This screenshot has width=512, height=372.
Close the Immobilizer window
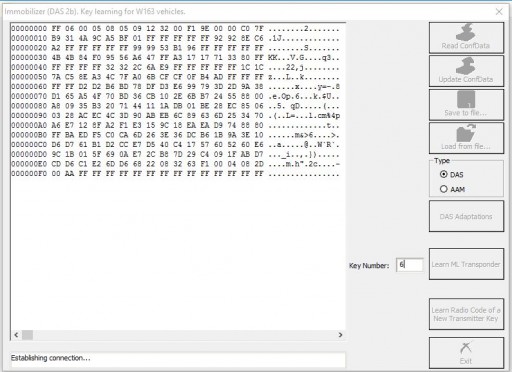[499, 12]
